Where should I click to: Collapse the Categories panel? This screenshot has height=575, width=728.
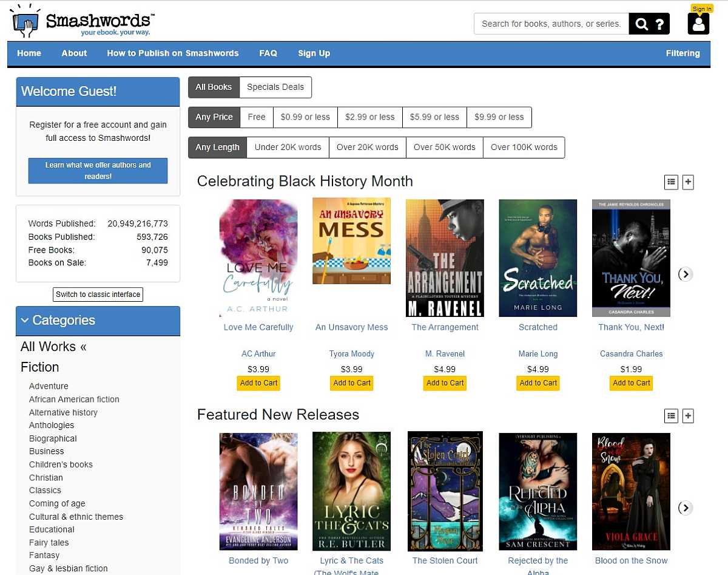(x=25, y=321)
